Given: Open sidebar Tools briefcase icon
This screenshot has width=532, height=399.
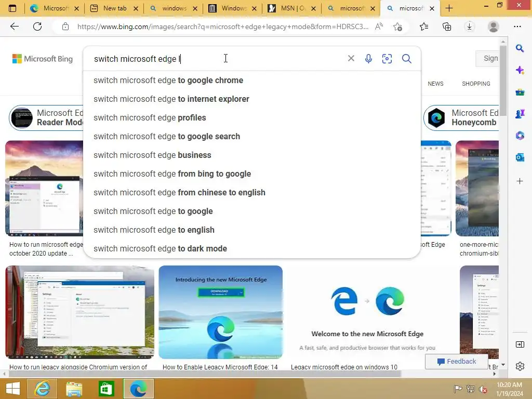Looking at the screenshot, I should pyautogui.click(x=520, y=92).
